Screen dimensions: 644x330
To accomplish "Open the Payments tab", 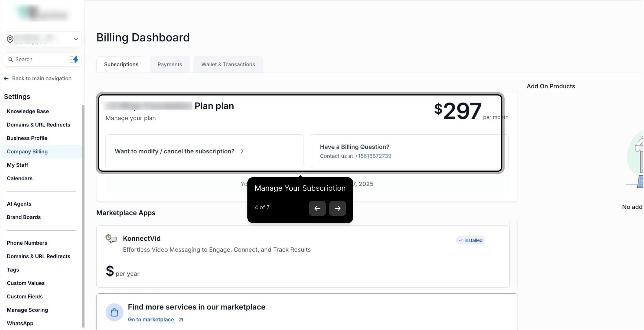I will pos(170,64).
